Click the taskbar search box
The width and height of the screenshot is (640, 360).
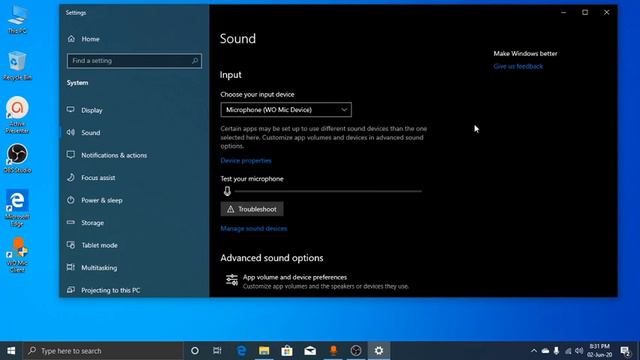click(x=103, y=351)
